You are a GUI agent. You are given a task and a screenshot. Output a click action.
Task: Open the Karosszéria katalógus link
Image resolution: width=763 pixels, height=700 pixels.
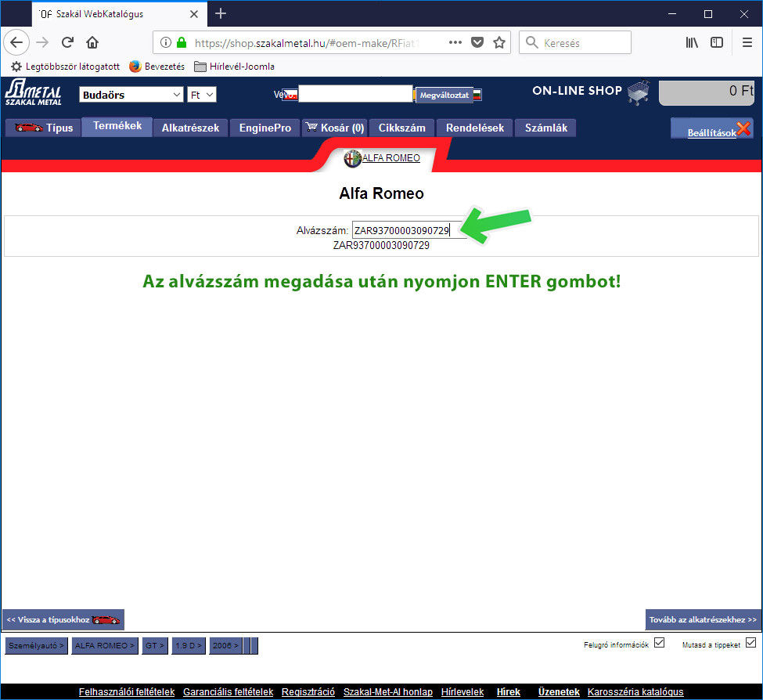(x=635, y=691)
